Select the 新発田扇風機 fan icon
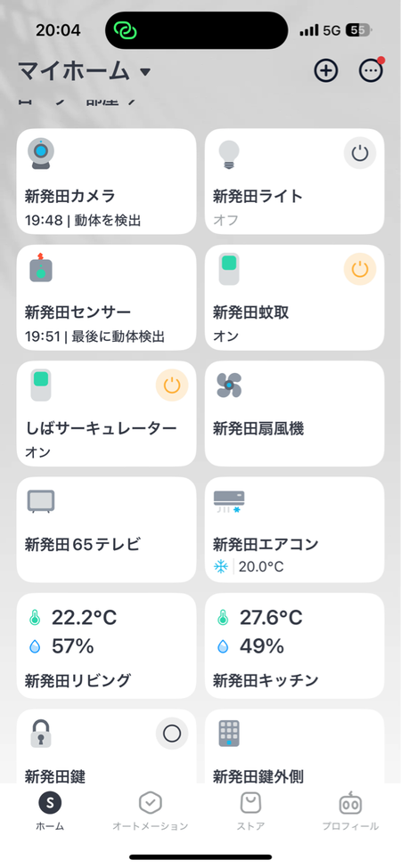 pos(229,385)
